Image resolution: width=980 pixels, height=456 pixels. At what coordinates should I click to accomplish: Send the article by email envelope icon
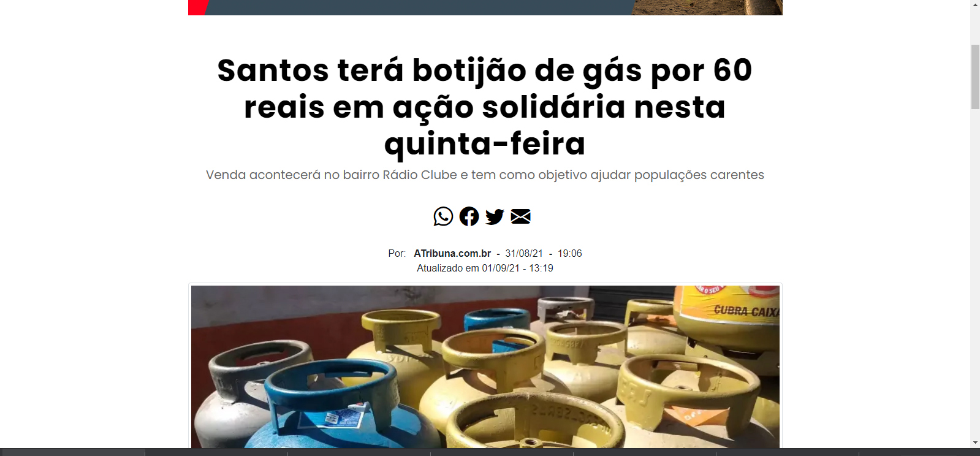[x=520, y=216]
